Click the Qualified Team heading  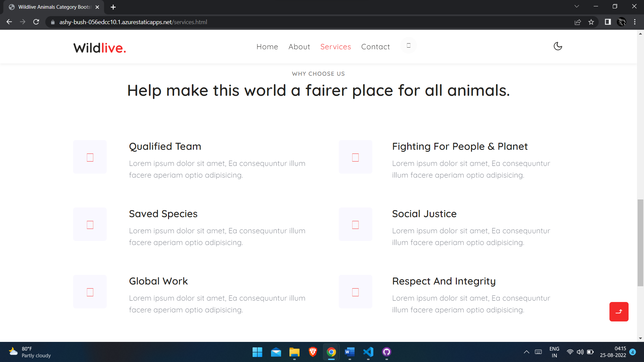tap(165, 146)
